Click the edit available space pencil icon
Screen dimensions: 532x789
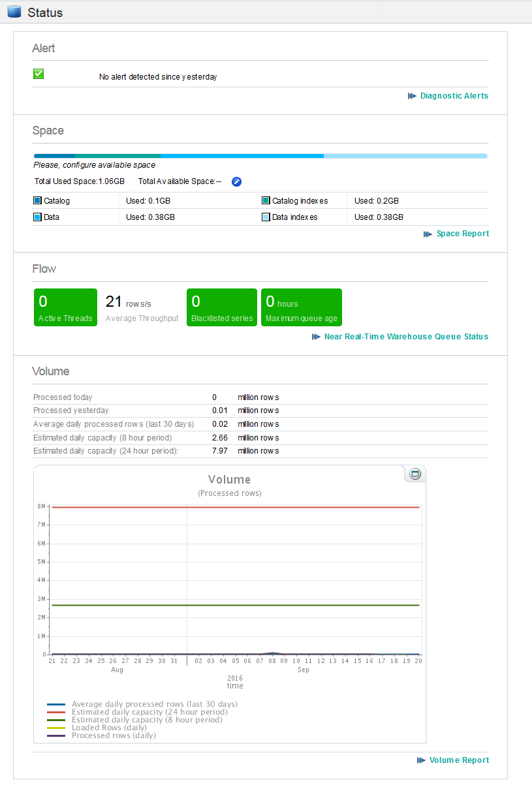(236, 181)
